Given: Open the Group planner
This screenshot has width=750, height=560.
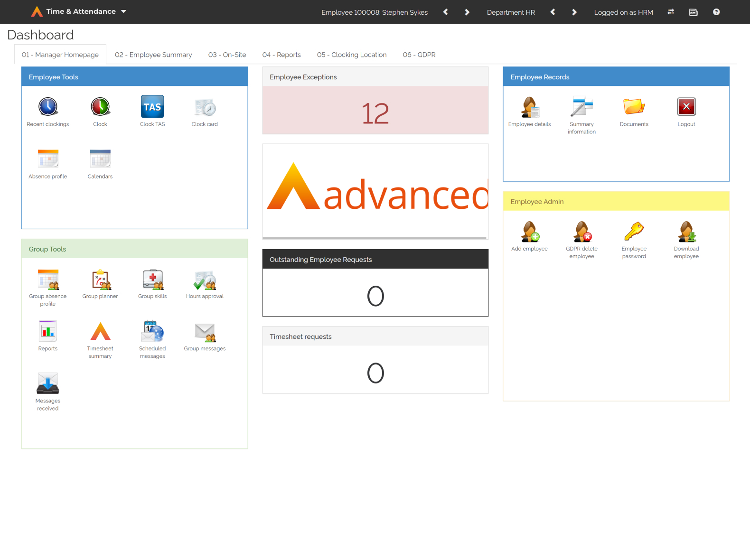Looking at the screenshot, I should pos(100,280).
